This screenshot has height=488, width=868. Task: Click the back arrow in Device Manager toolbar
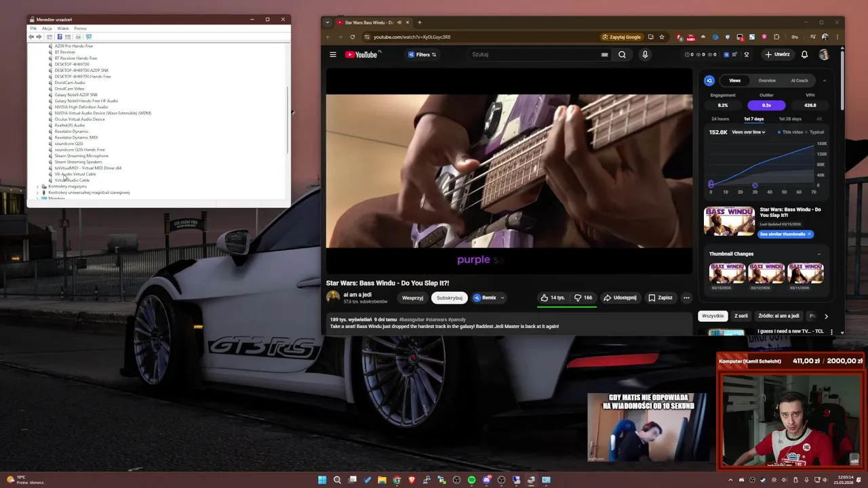point(31,37)
